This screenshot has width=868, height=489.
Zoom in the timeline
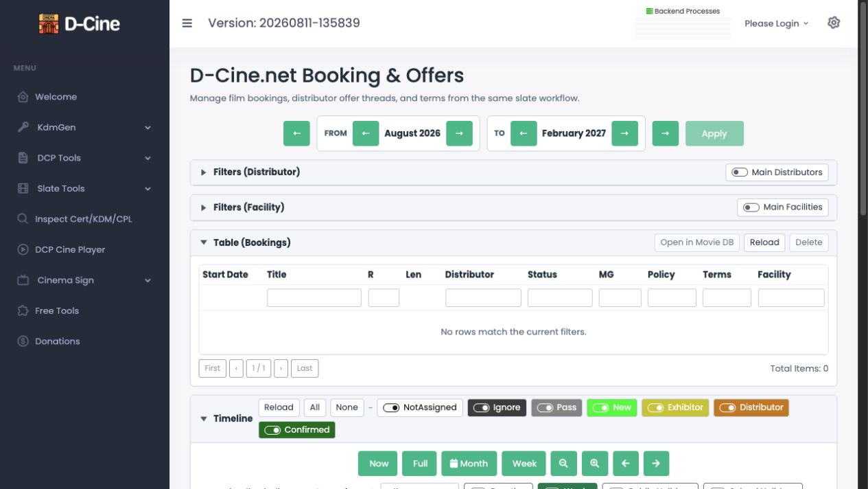pyautogui.click(x=595, y=464)
